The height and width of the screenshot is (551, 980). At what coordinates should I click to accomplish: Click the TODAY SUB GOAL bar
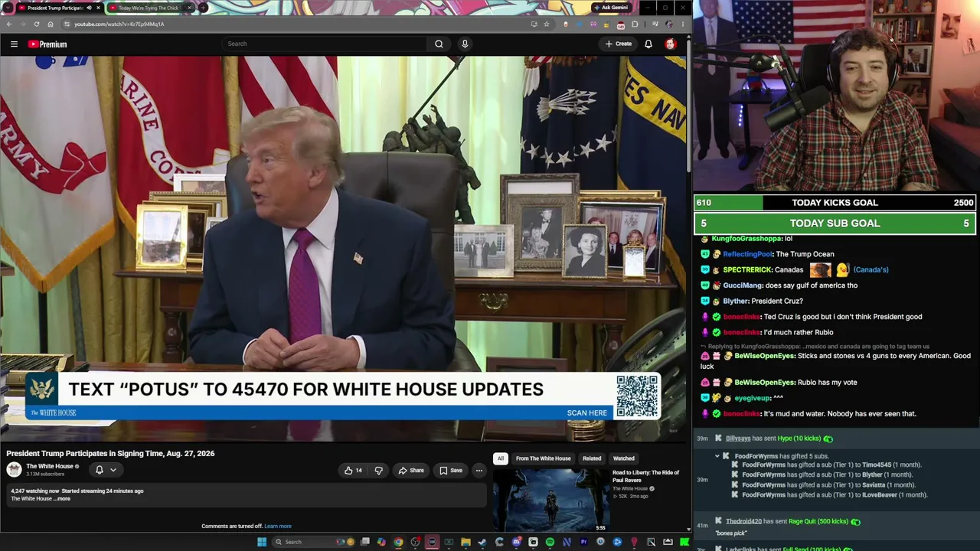click(835, 223)
